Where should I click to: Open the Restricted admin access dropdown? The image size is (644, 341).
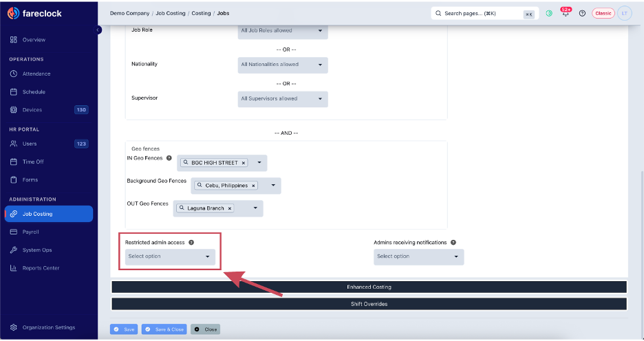click(x=170, y=256)
